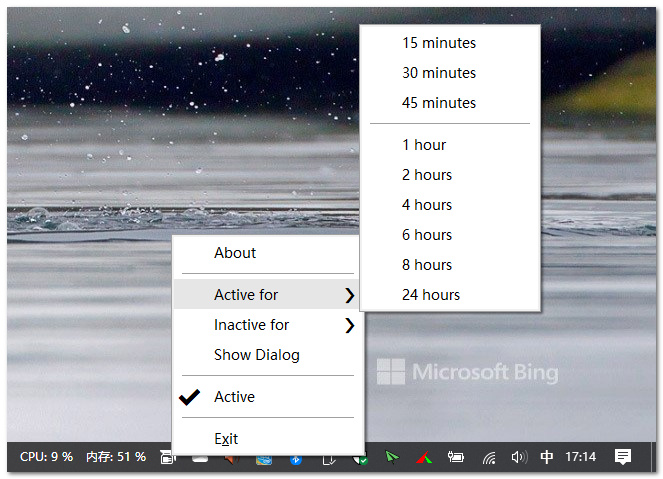663x479 pixels.
Task: Expand the Inactive for submenu arrow
Action: [x=349, y=325]
